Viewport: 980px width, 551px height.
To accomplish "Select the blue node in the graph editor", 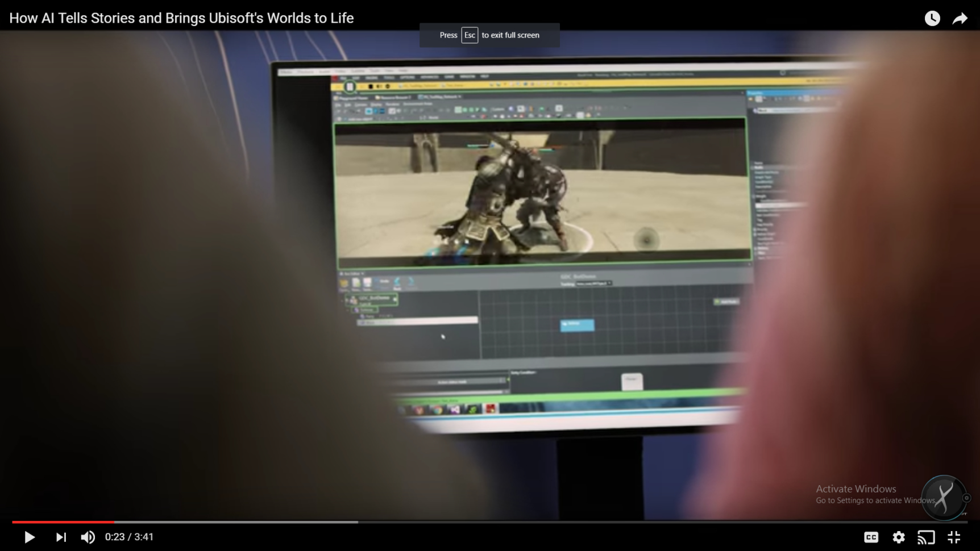I will click(x=577, y=325).
